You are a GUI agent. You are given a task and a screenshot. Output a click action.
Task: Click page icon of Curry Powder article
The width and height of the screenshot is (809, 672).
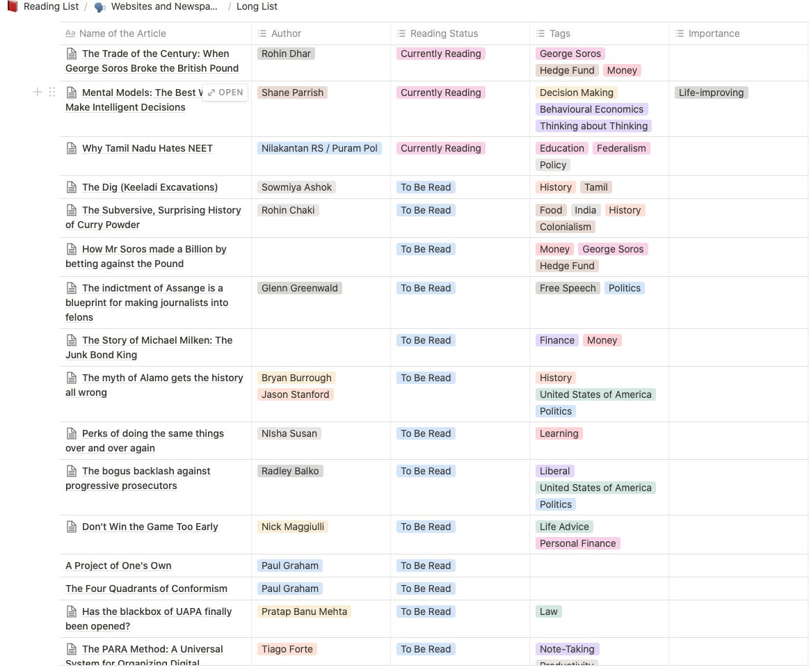[72, 210]
